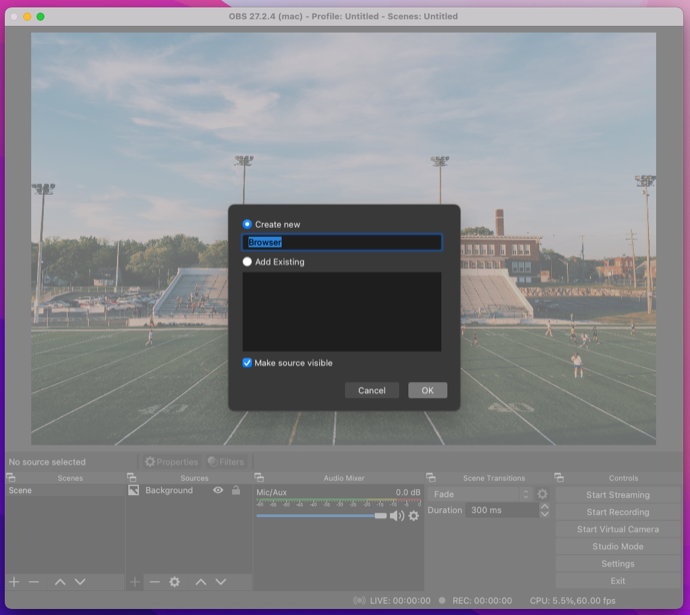Open Mic/Aux audio settings gear
Screen dimensions: 690x615
[x=414, y=516]
